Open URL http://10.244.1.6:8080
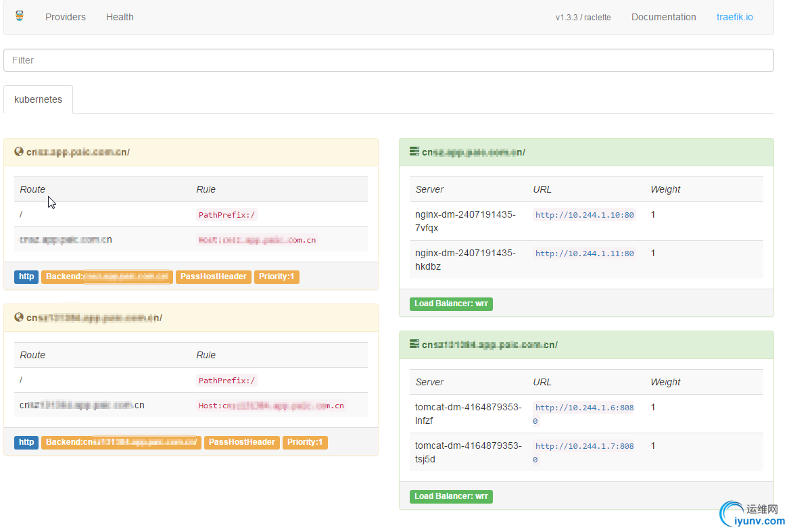This screenshot has width=789, height=532. click(x=585, y=414)
